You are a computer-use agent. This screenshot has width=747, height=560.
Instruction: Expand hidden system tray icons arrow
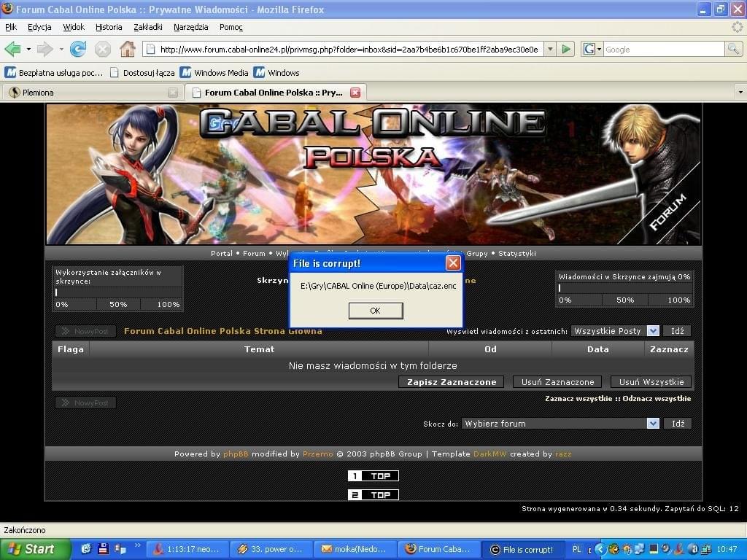600,549
